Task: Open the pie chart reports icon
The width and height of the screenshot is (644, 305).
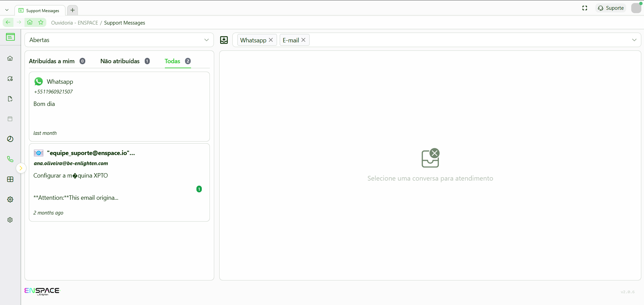Action: [x=10, y=139]
